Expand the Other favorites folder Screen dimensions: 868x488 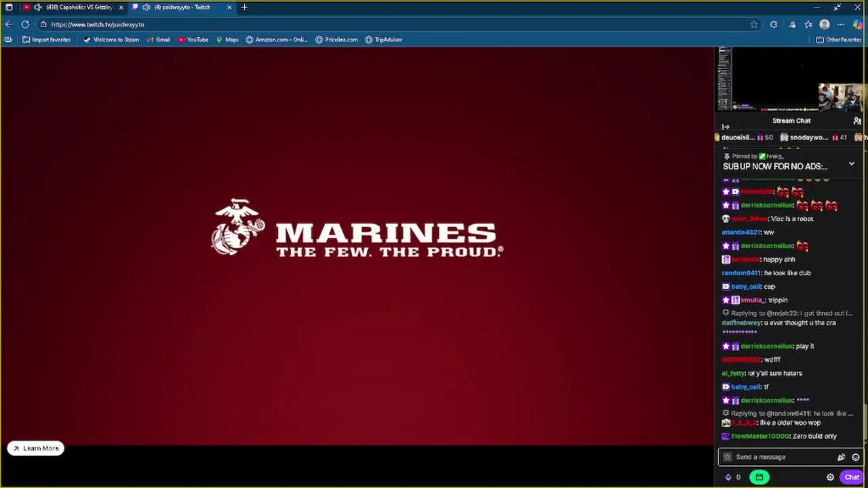point(839,40)
